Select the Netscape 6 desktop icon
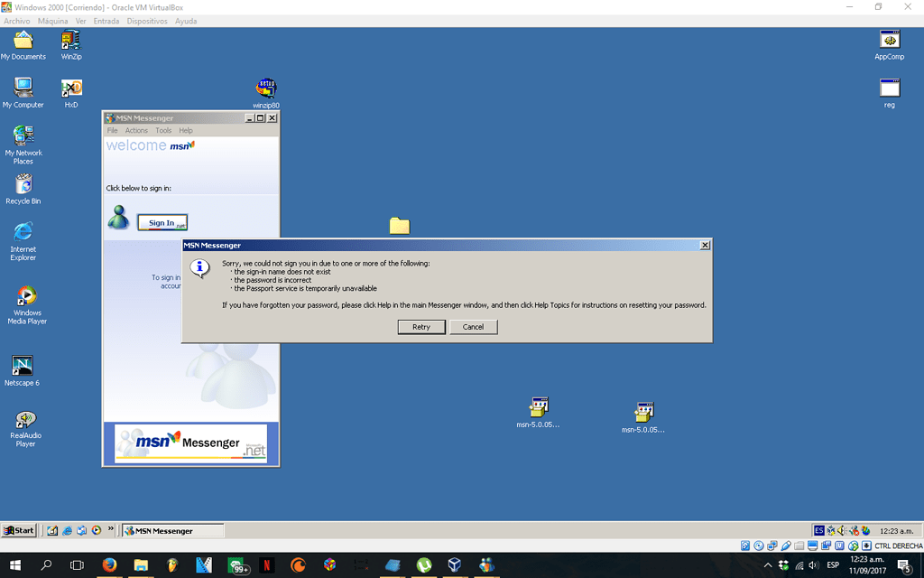 (x=22, y=371)
